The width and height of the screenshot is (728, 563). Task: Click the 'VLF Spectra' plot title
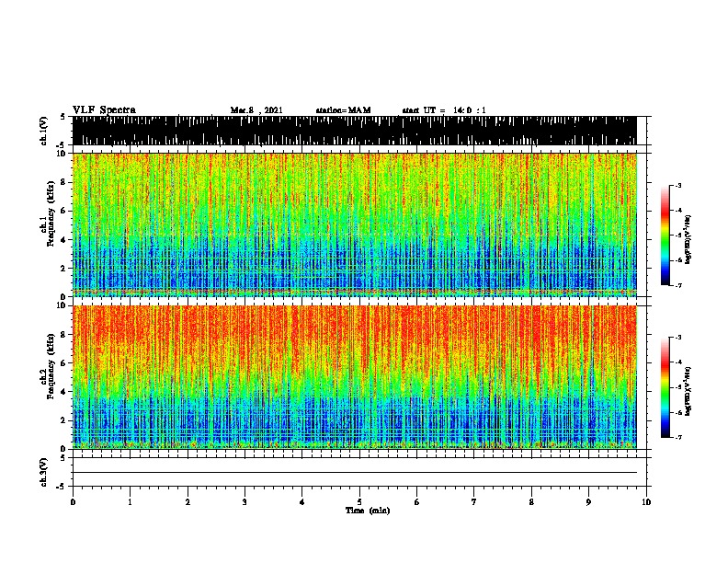104,110
